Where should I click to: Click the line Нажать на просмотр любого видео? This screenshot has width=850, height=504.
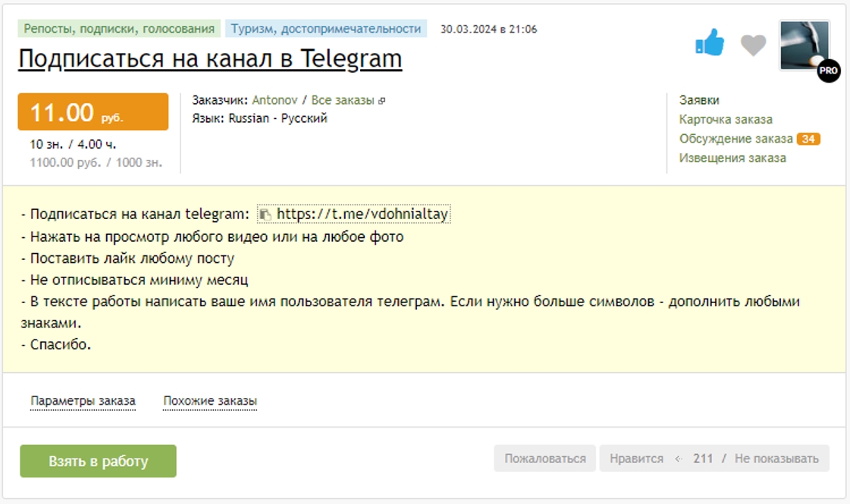click(212, 236)
